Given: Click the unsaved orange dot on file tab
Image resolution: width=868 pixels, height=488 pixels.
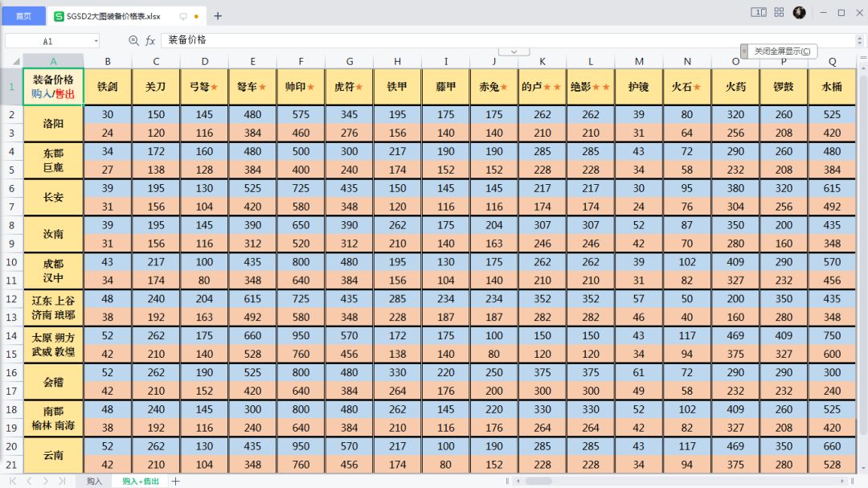Looking at the screenshot, I should tap(196, 17).
